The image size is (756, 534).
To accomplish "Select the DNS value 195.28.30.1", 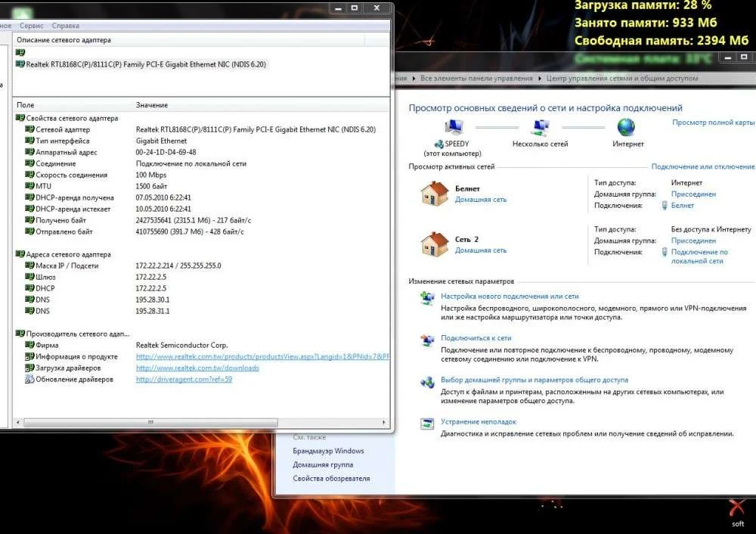I will [x=153, y=300].
